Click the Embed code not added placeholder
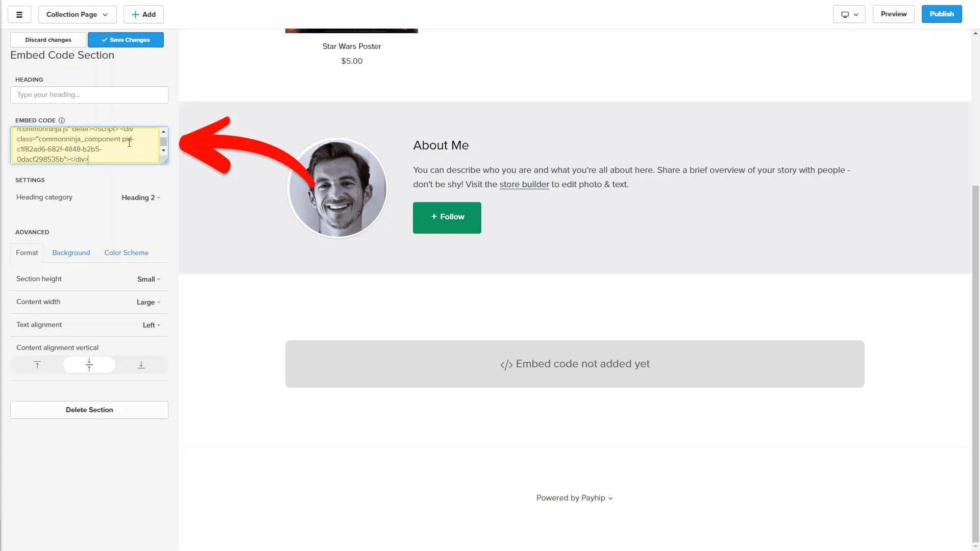Screen dimensions: 980x551 click(x=575, y=364)
